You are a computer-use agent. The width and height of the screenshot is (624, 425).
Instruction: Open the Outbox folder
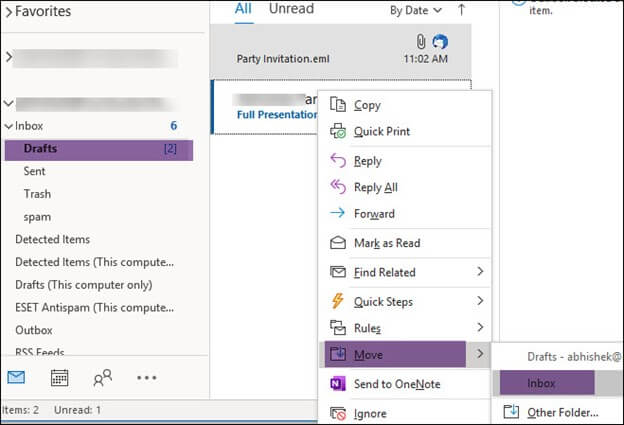pos(34,330)
